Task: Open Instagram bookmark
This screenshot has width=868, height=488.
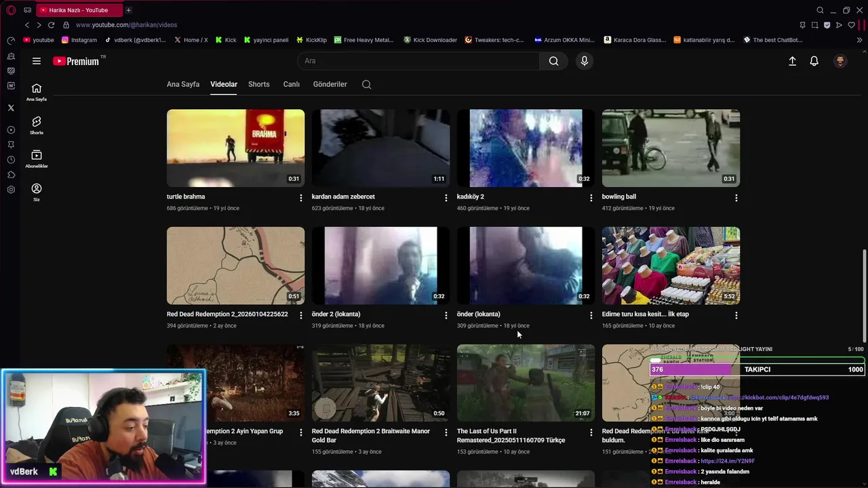Action: [79, 40]
